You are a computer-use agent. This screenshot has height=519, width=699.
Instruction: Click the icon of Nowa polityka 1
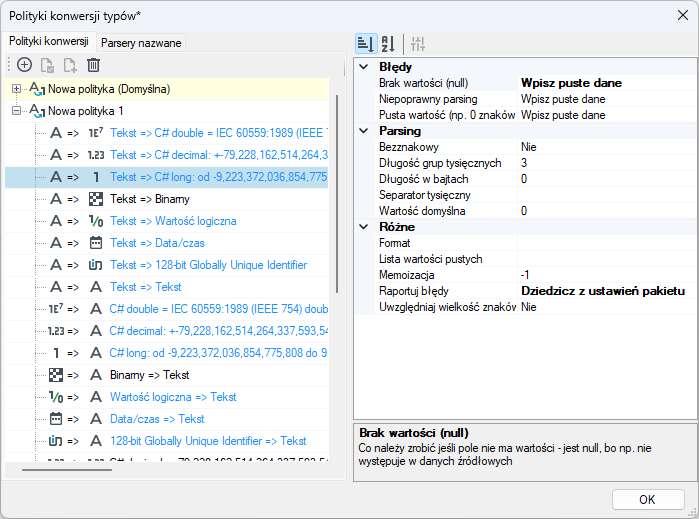(x=37, y=111)
